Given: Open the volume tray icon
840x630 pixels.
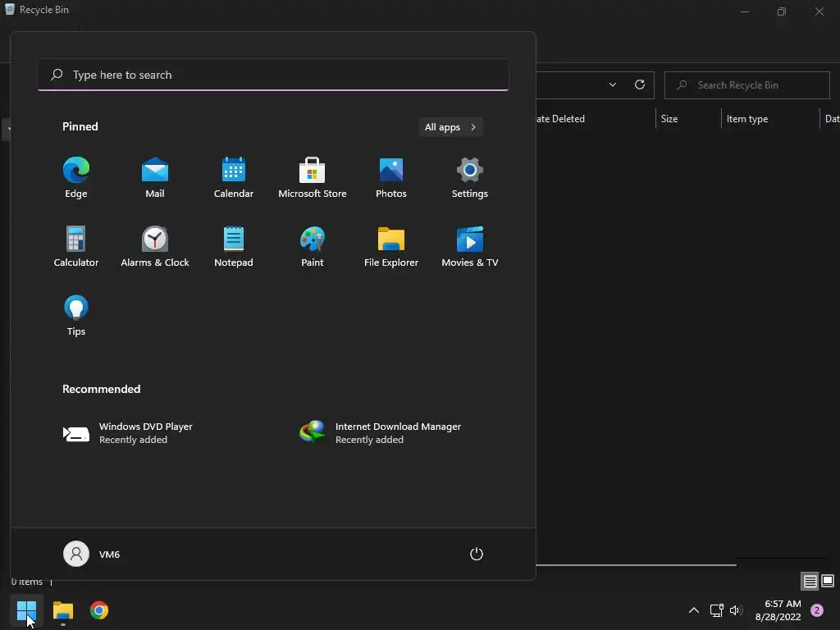Looking at the screenshot, I should point(735,610).
